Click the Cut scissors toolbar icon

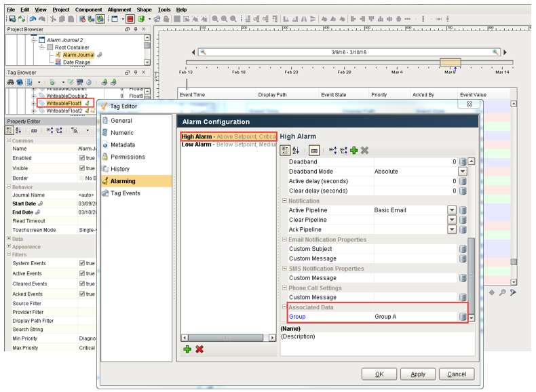(53, 19)
